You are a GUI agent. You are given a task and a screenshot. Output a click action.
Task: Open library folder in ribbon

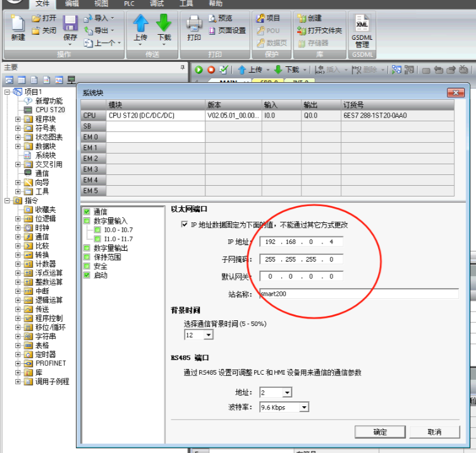pyautogui.click(x=319, y=31)
